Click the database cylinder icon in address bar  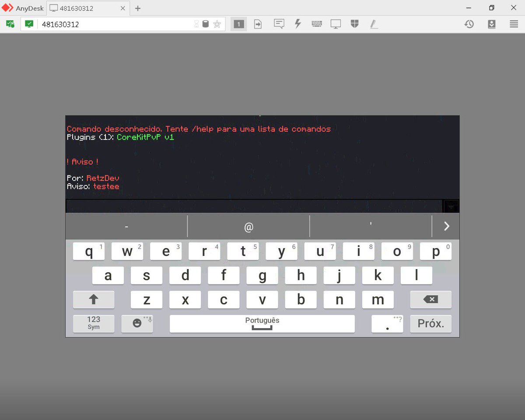coord(206,24)
